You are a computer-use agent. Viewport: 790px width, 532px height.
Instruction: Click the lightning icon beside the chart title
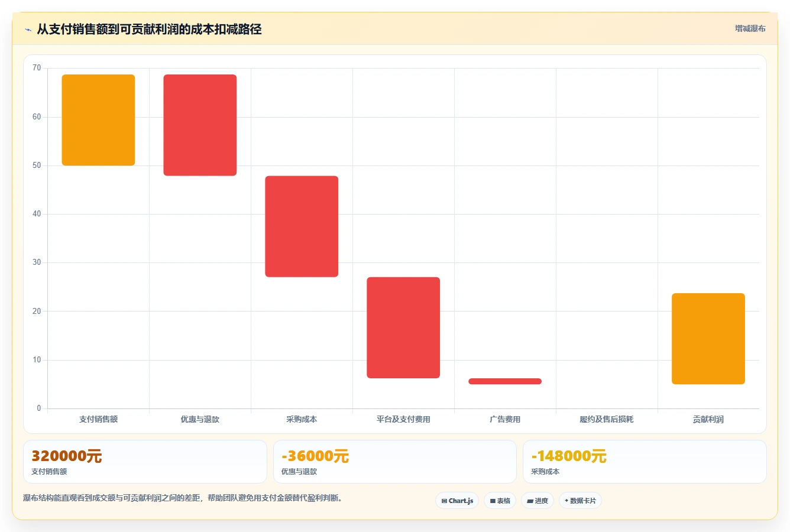point(28,30)
